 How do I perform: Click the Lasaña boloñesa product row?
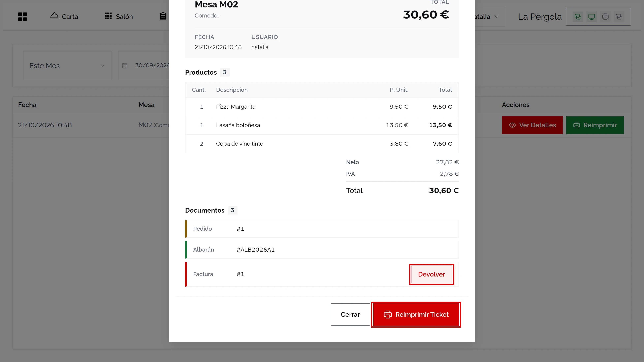pyautogui.click(x=322, y=125)
